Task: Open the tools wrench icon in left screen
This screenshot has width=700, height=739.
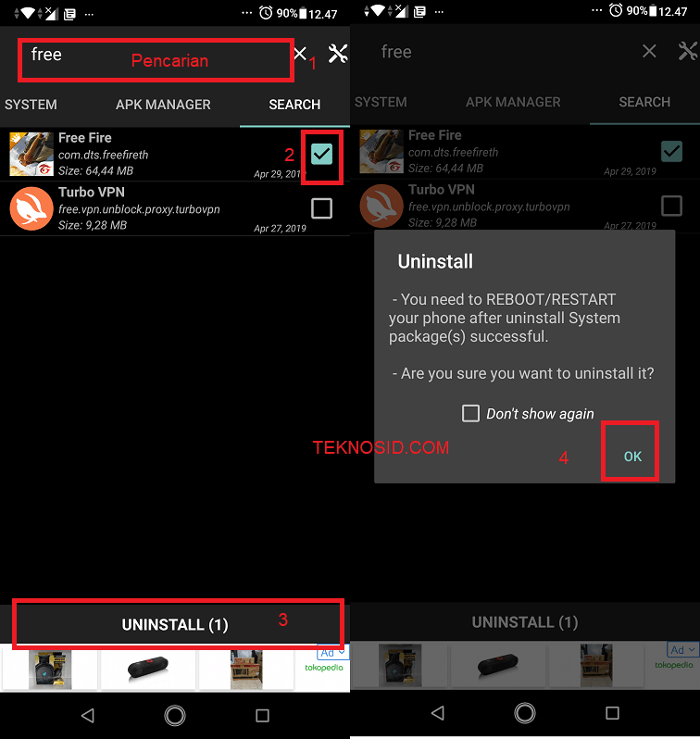Action: [338, 54]
